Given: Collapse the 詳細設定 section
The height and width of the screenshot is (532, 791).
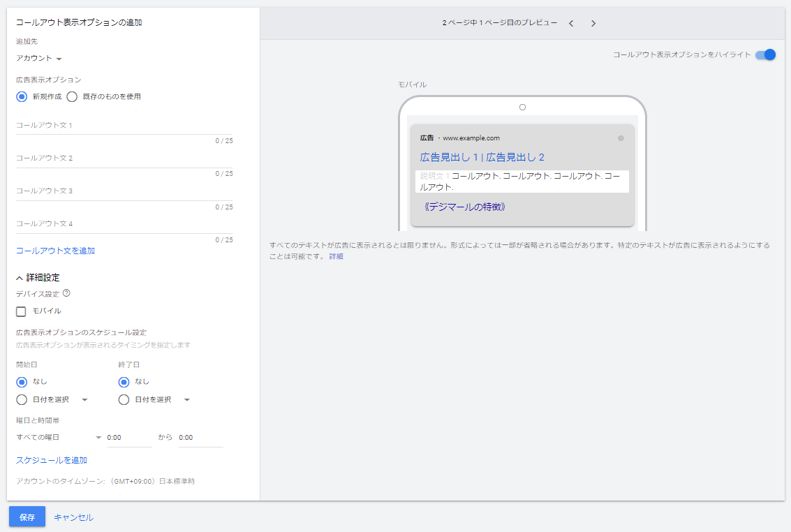Looking at the screenshot, I should [38, 277].
